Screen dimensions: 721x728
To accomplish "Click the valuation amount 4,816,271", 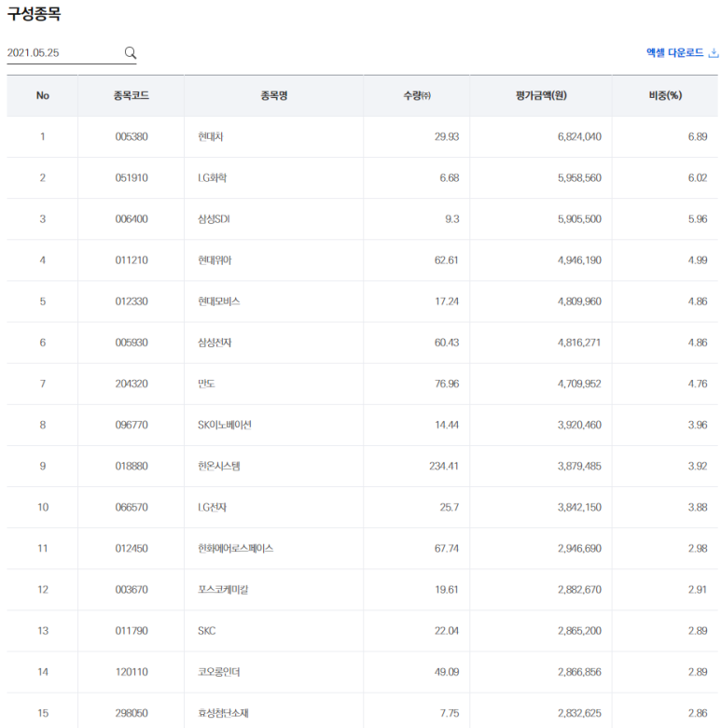I will pos(579,343).
